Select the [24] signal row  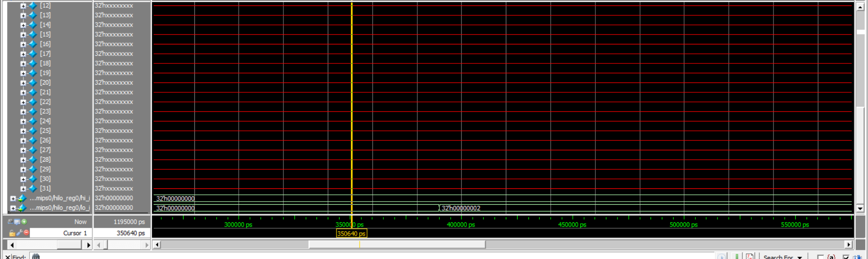tap(45, 121)
